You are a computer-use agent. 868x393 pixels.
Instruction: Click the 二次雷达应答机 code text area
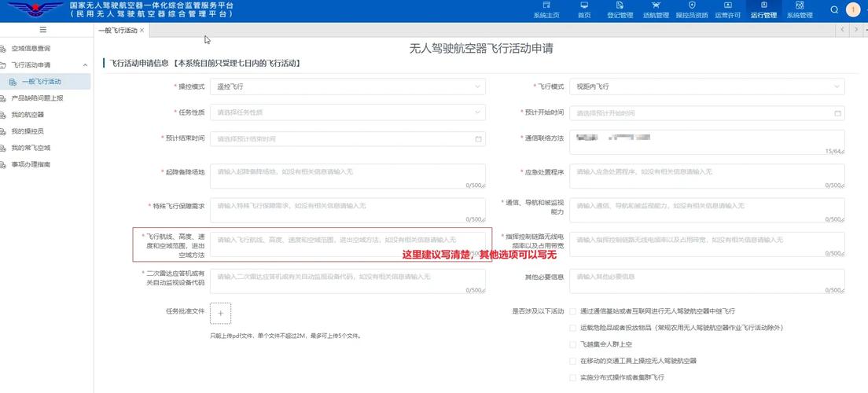pos(348,281)
